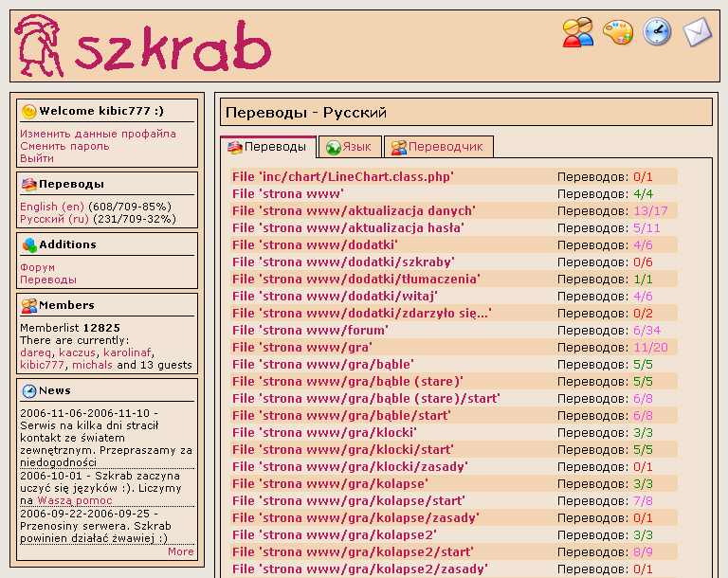Switch to the Переводы tab

point(268,147)
